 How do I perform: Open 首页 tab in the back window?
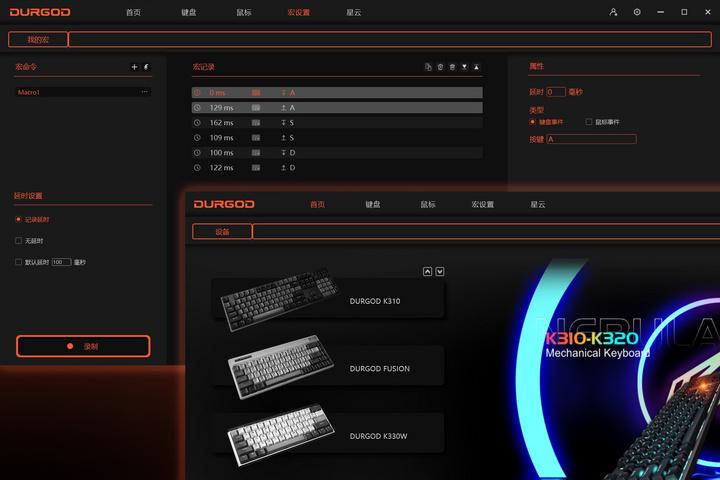[x=133, y=12]
